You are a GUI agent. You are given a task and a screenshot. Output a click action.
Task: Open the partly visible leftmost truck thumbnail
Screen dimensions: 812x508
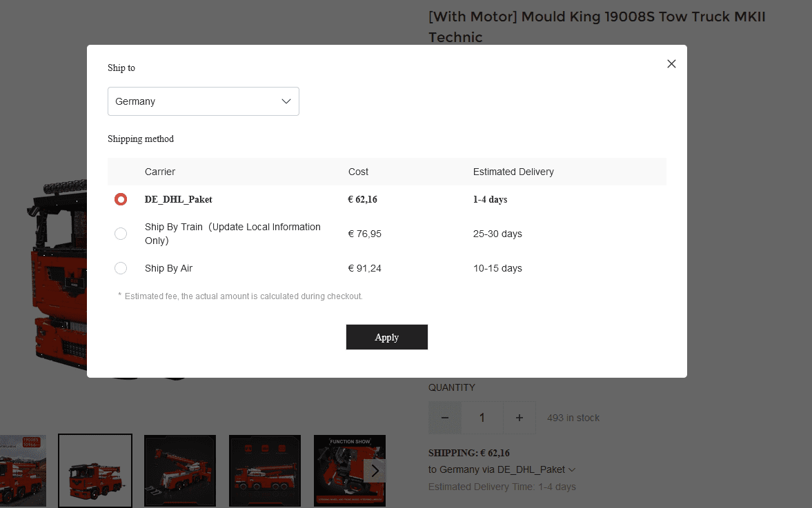pos(23,471)
